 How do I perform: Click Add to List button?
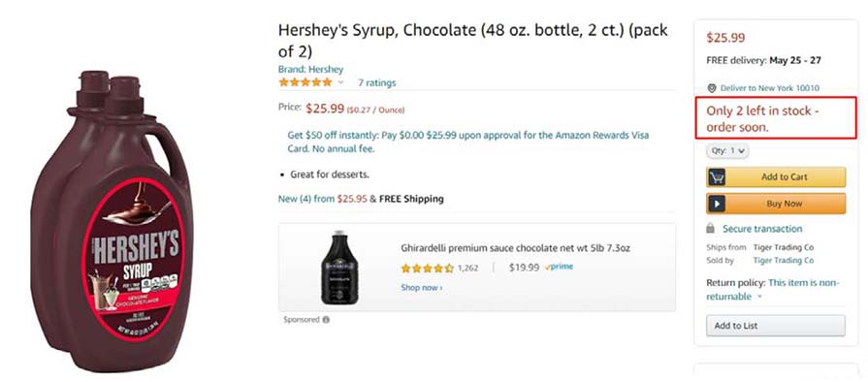[x=776, y=326]
